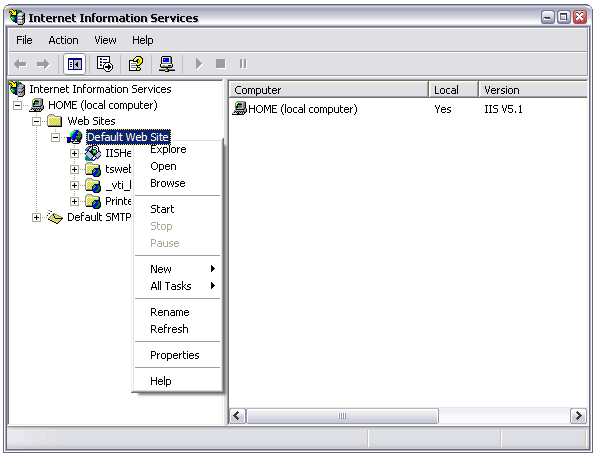Choose Explore from the context menu
This screenshot has width=593, height=457.
(x=177, y=149)
